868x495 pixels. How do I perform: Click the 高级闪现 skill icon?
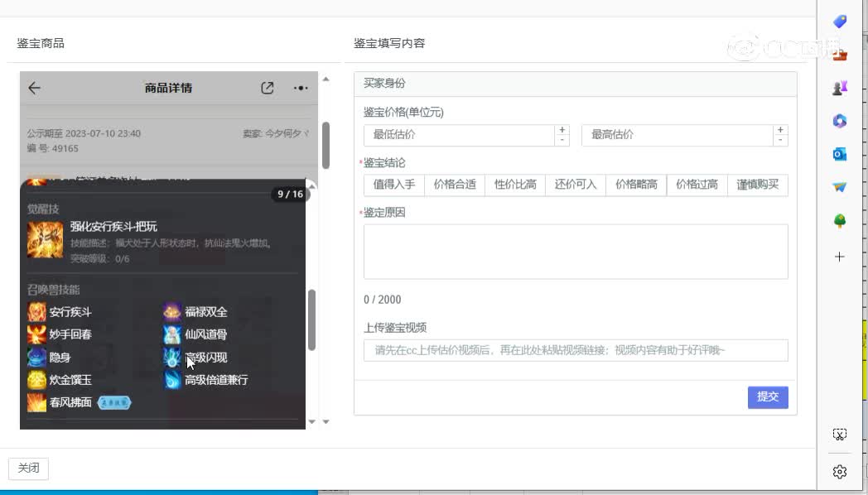(x=171, y=358)
